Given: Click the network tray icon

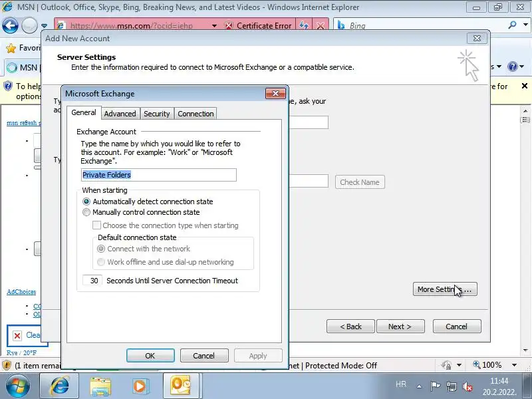Looking at the screenshot, I should click(x=452, y=386).
